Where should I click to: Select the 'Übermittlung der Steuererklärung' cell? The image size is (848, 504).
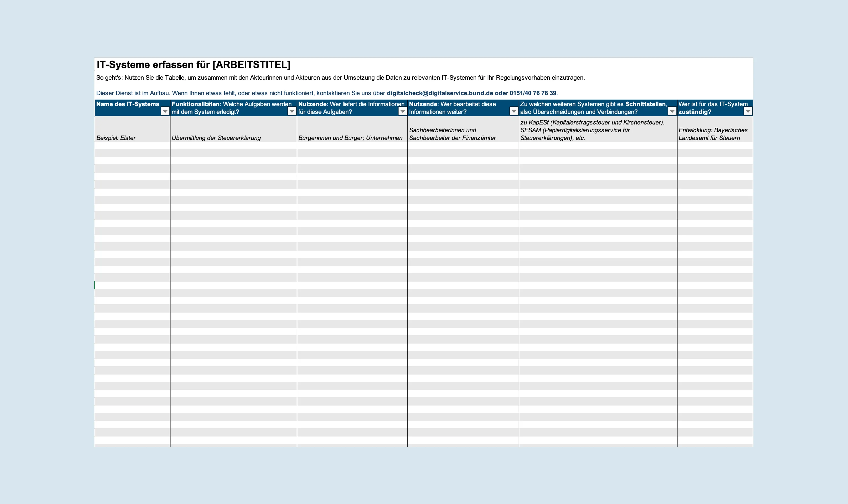point(233,129)
